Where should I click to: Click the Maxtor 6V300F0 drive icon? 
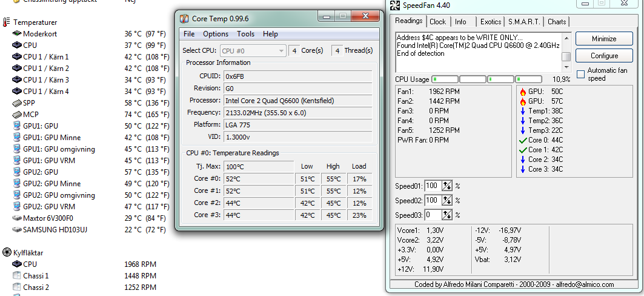click(x=16, y=218)
